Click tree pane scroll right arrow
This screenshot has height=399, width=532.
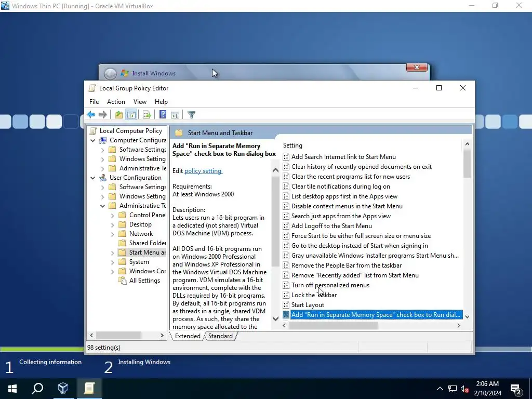pos(162,336)
